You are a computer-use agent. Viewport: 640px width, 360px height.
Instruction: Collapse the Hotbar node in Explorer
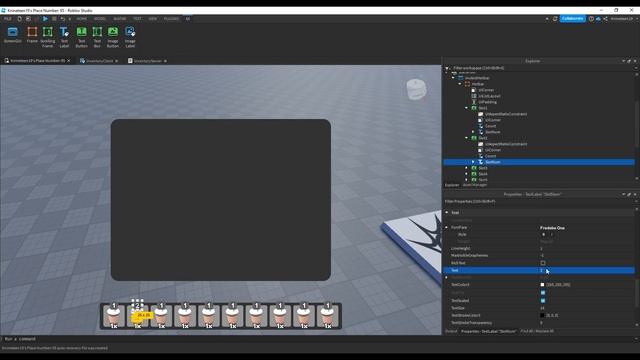pyautogui.click(x=460, y=84)
